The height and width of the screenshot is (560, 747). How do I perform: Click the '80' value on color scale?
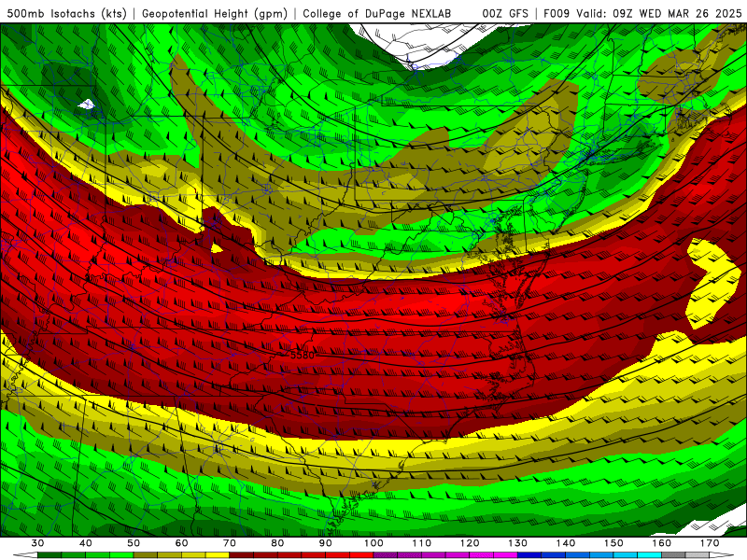(x=277, y=543)
